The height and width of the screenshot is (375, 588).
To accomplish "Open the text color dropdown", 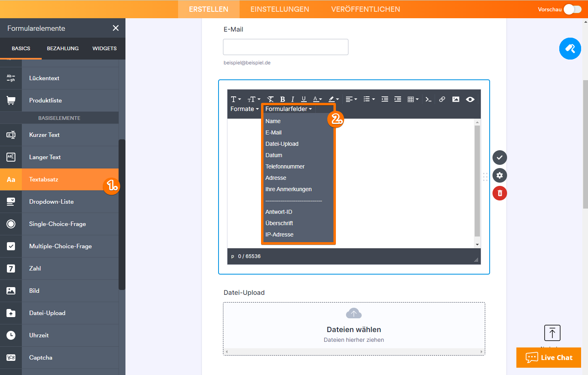I will (x=318, y=99).
